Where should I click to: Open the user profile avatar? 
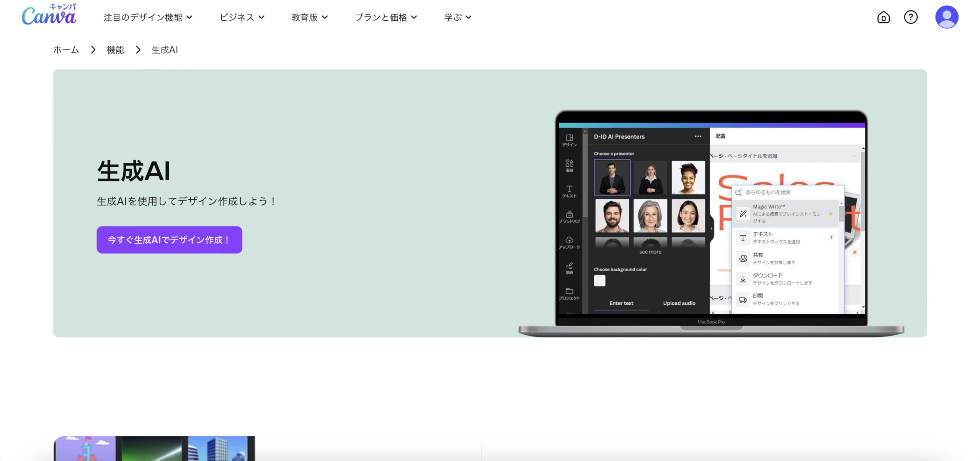click(x=946, y=17)
